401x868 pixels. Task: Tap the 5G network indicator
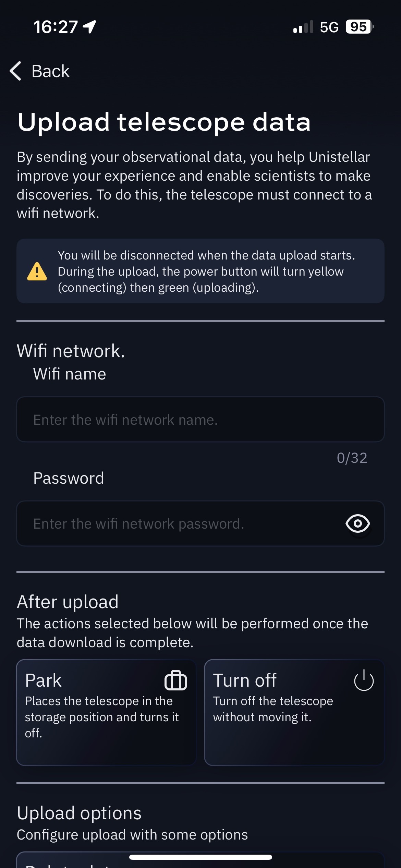pos(329,27)
